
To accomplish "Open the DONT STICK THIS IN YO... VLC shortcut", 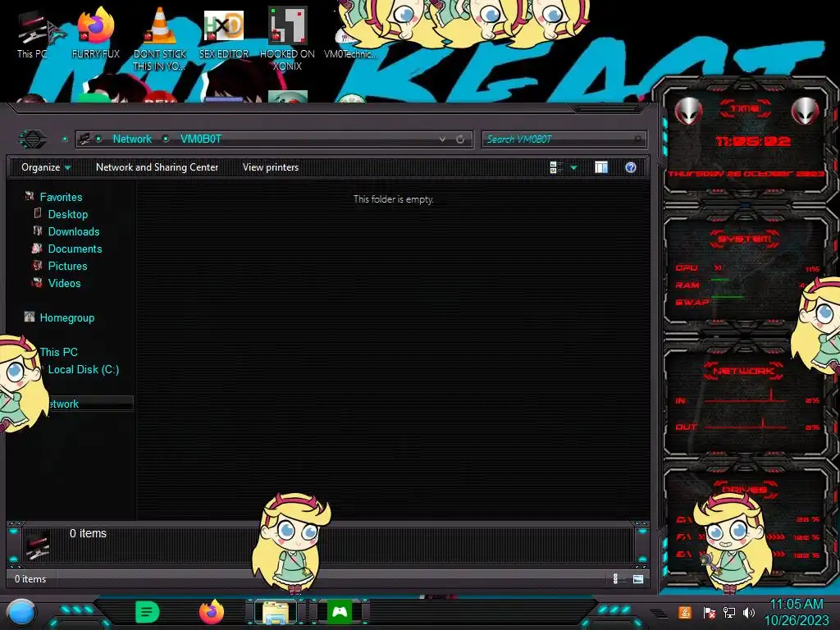I will tap(160, 39).
